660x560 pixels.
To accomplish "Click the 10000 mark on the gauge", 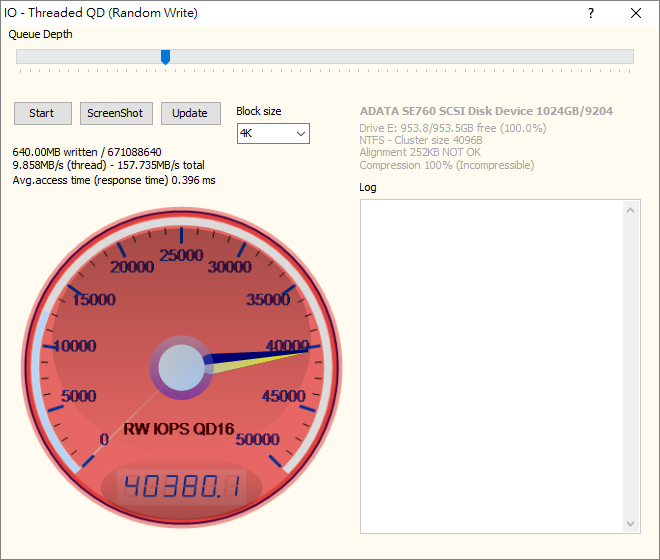I will (x=75, y=346).
